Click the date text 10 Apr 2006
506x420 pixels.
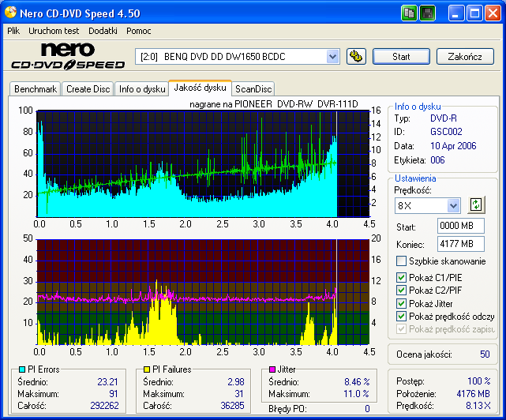click(x=453, y=146)
